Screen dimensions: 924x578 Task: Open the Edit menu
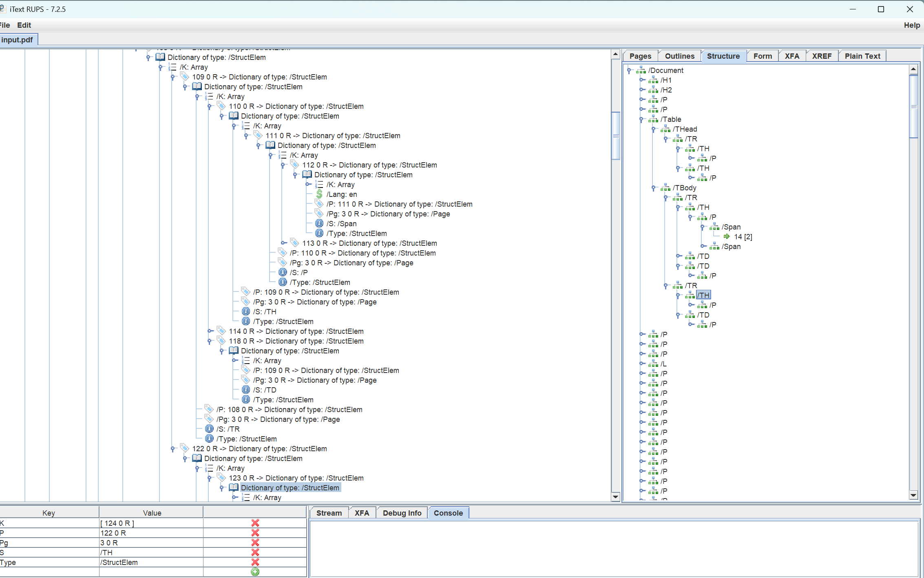coord(24,25)
